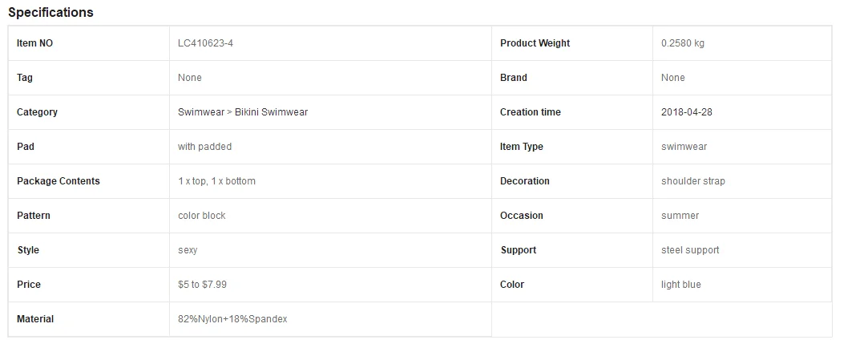Select the 'shoulder strap' decoration value

(x=693, y=181)
